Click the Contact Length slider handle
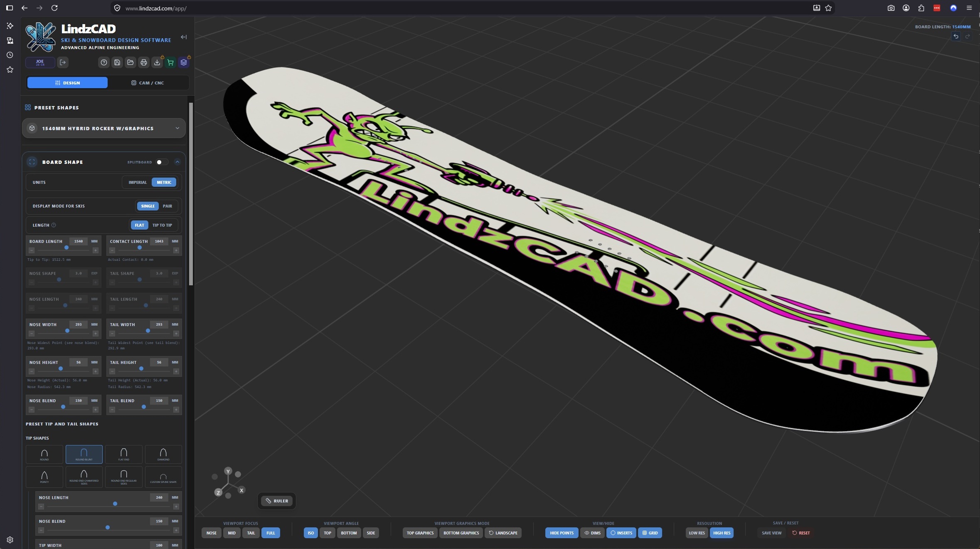980x549 pixels. (140, 247)
